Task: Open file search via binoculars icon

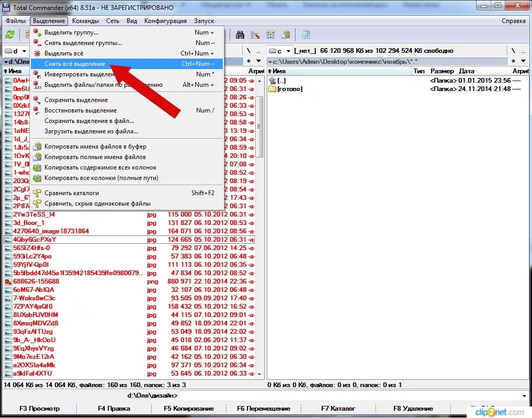Action: 240,35
